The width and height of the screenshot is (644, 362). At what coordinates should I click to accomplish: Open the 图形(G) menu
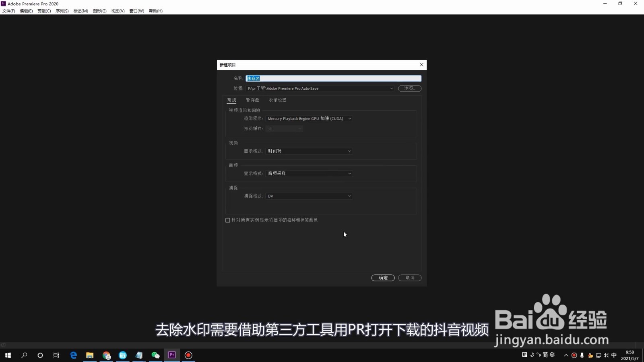pos(99,11)
